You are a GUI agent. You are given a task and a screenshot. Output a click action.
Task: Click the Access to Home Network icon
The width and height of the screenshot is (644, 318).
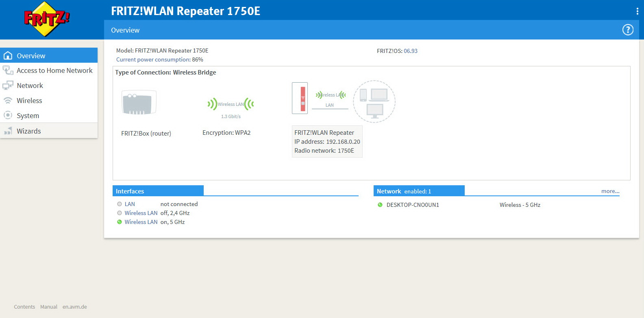point(8,70)
